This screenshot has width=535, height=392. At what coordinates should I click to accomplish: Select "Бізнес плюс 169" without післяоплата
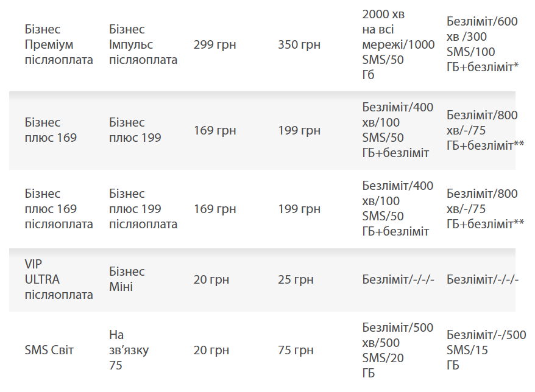click(51, 130)
